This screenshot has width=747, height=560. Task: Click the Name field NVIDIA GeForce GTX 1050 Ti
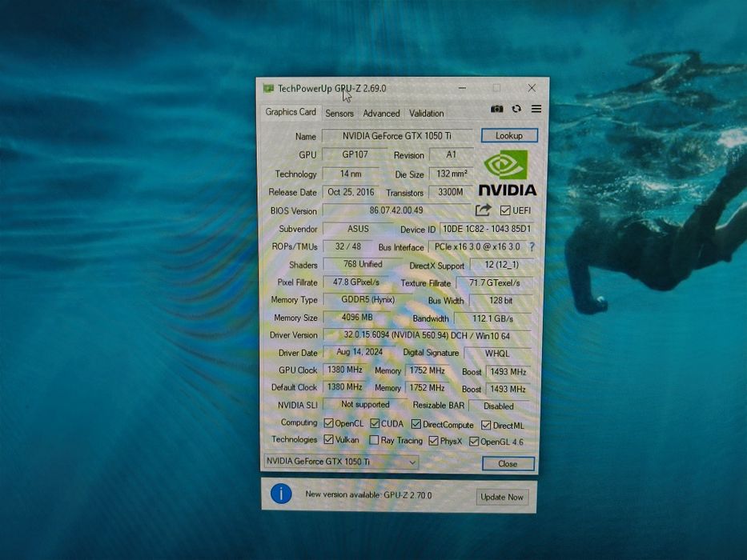click(x=397, y=136)
